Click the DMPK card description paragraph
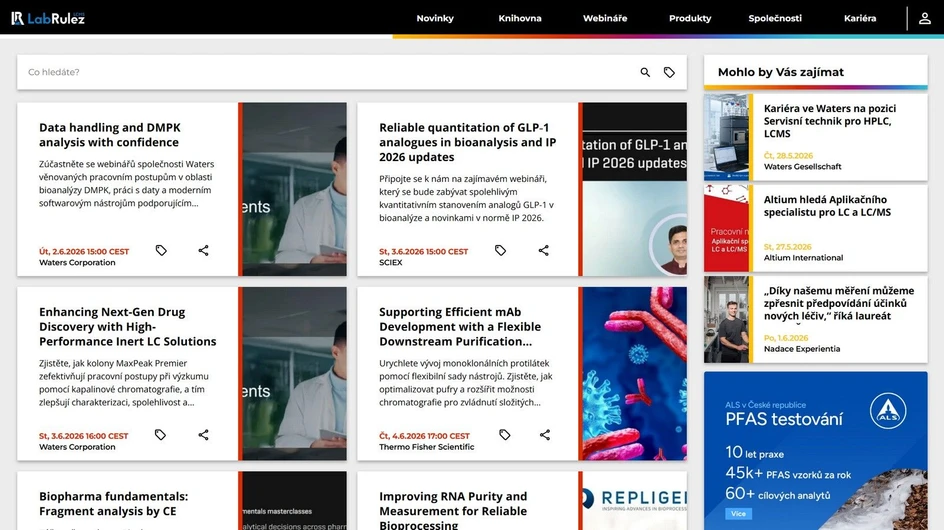This screenshot has height=530, width=944. point(126,184)
